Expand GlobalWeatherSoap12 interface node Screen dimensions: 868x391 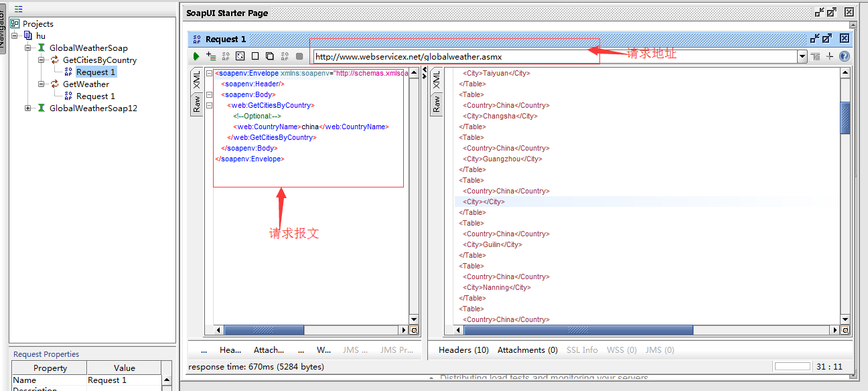28,108
